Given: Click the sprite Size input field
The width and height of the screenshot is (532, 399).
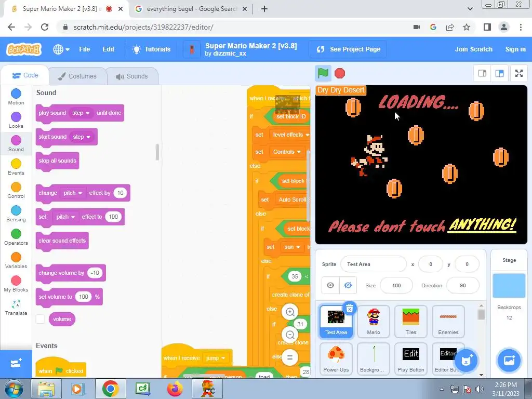Looking at the screenshot, I should click(396, 285).
